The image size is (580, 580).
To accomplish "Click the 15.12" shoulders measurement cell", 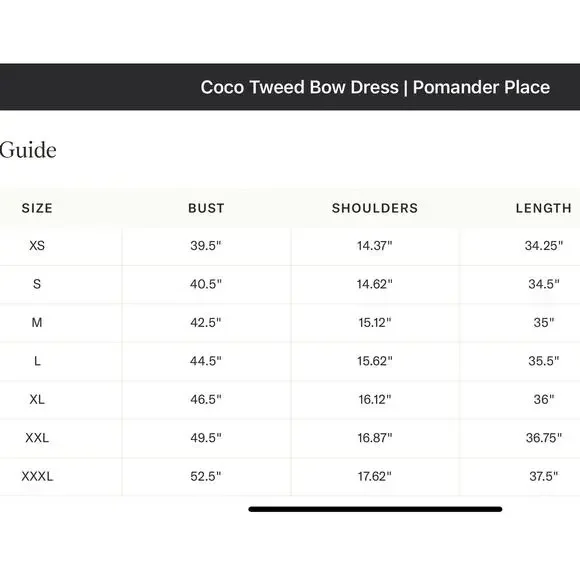I will 375,323.
